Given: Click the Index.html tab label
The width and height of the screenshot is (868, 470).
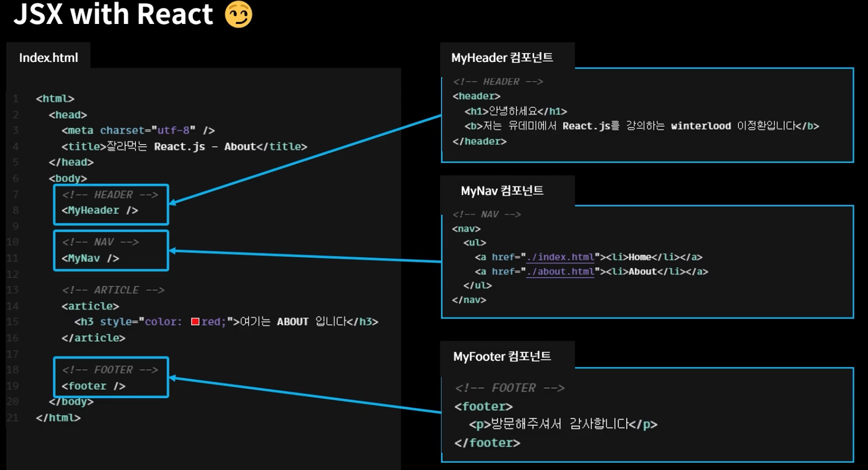Looking at the screenshot, I should [48, 58].
